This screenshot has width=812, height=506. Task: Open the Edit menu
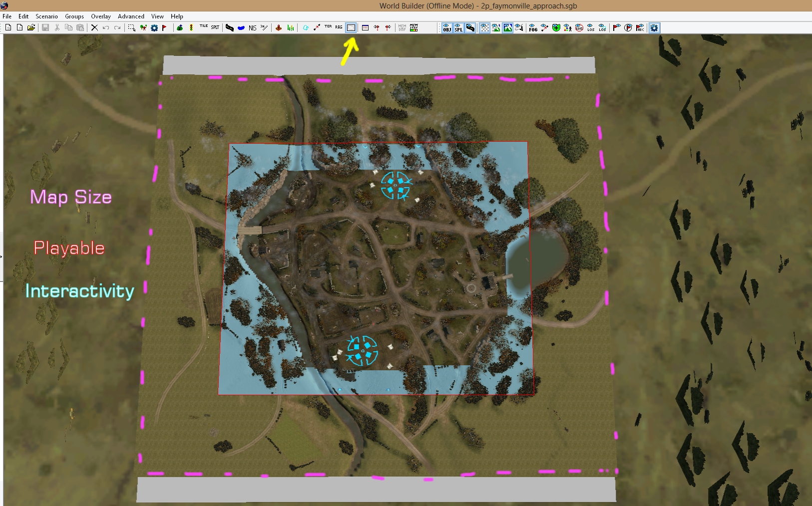pyautogui.click(x=23, y=16)
